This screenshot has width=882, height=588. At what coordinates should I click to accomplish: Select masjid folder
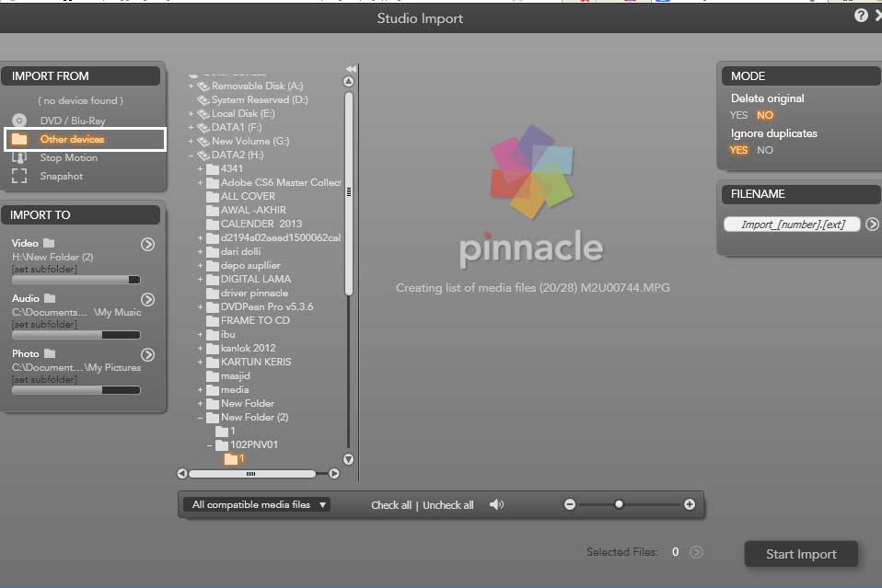point(235,375)
